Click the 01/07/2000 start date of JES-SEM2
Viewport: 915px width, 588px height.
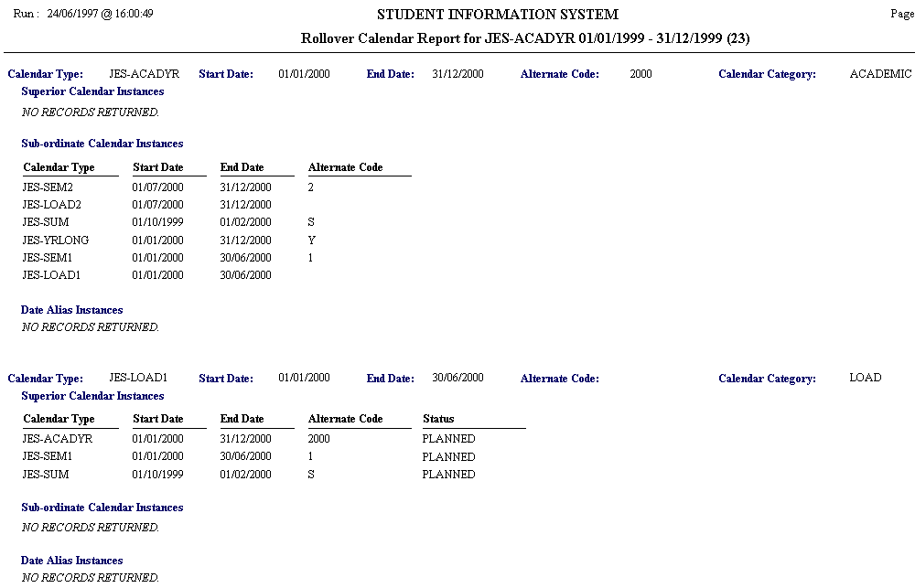[x=157, y=187]
